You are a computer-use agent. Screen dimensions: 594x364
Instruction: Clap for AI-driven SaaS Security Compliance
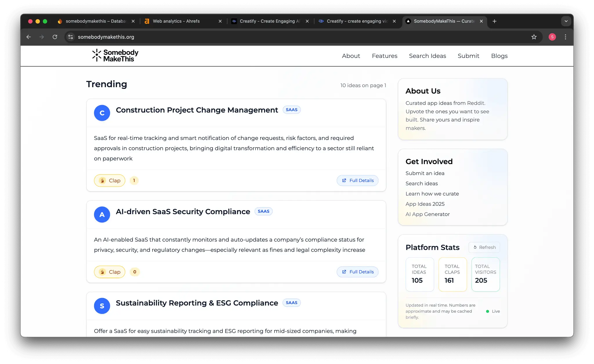(x=110, y=272)
